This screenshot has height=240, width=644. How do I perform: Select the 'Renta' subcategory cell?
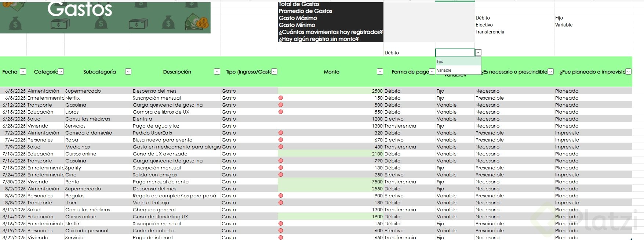[98, 182]
